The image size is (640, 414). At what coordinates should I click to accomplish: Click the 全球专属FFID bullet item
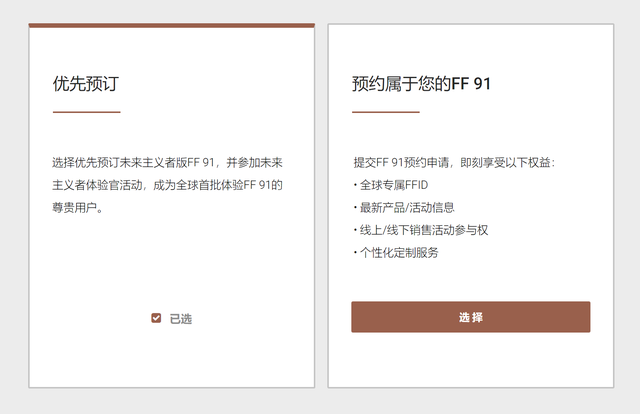coord(391,185)
